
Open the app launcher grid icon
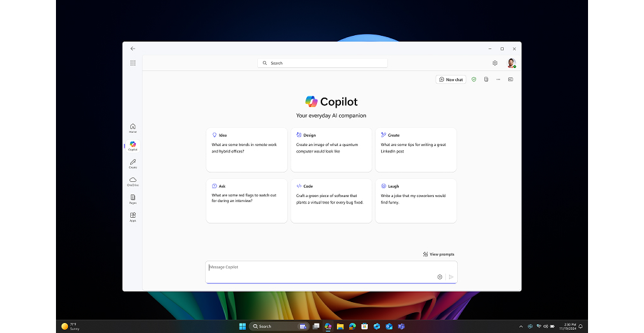pos(133,63)
